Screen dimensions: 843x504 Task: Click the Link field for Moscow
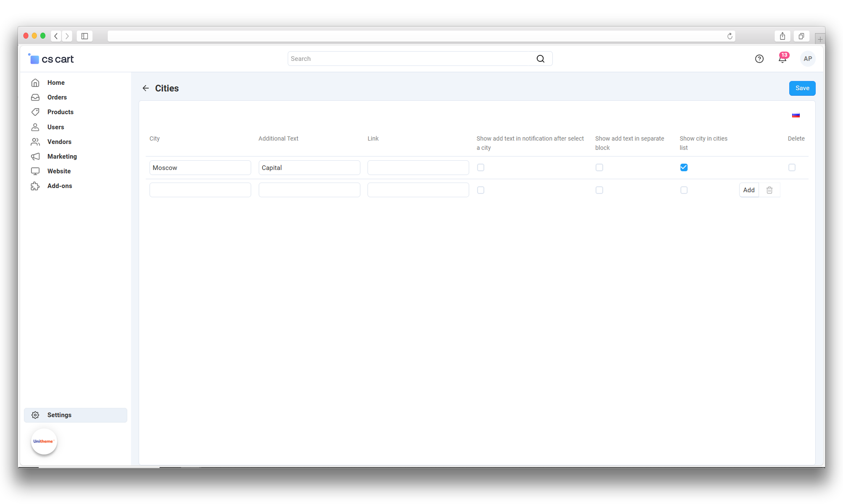point(418,167)
